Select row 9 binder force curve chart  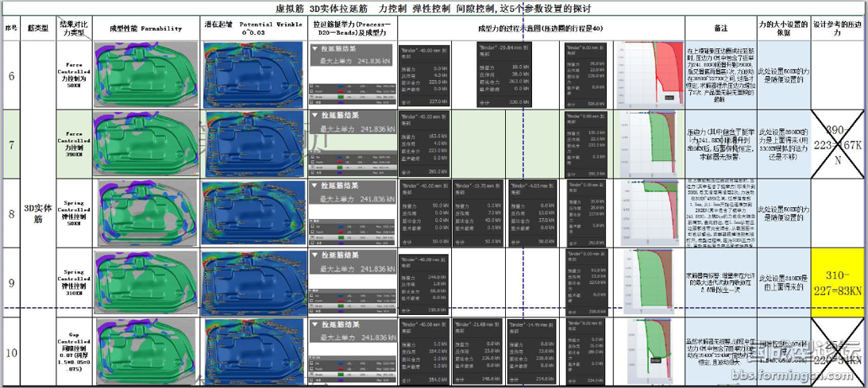(x=651, y=282)
